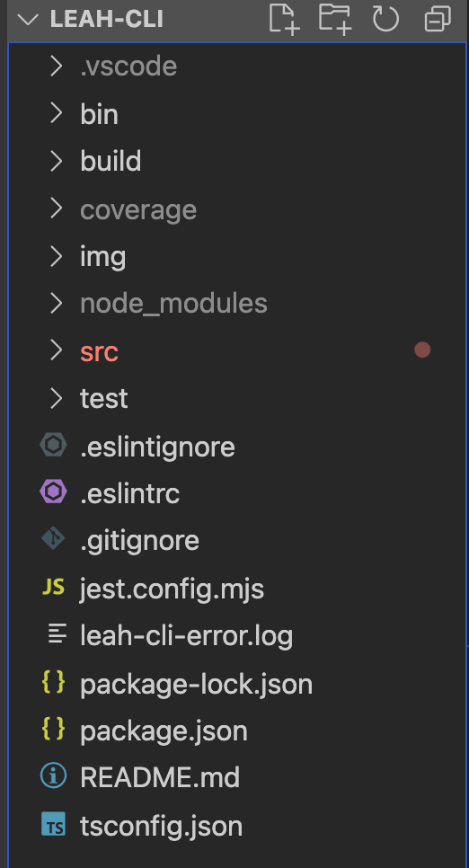Click the JS icon of jest.config.mjs
The height and width of the screenshot is (868, 469).
point(53,587)
